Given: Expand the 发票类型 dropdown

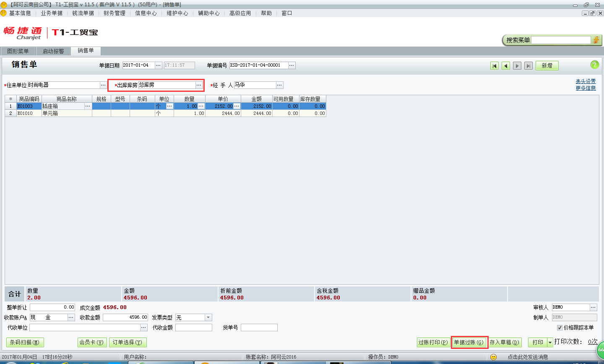Looking at the screenshot, I should pyautogui.click(x=208, y=317).
